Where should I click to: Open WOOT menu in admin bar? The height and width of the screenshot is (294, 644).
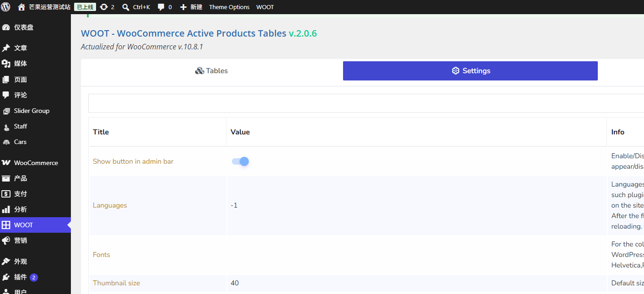[265, 7]
